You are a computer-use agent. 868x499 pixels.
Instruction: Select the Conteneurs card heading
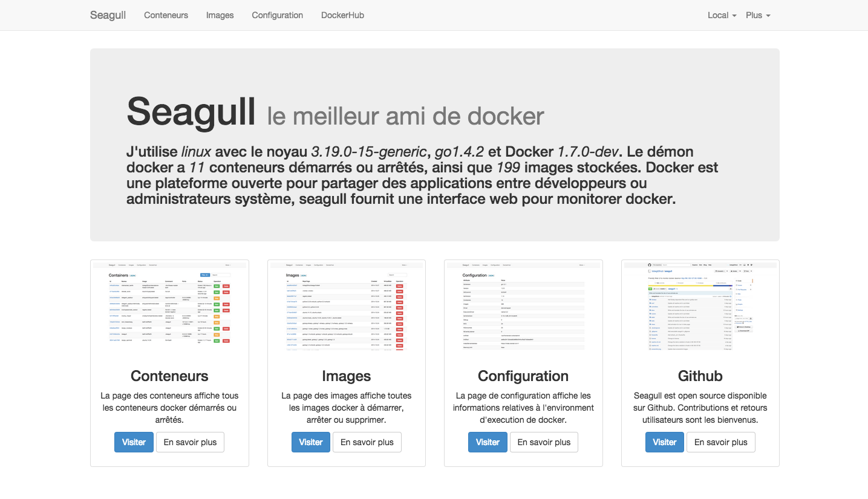coord(169,376)
